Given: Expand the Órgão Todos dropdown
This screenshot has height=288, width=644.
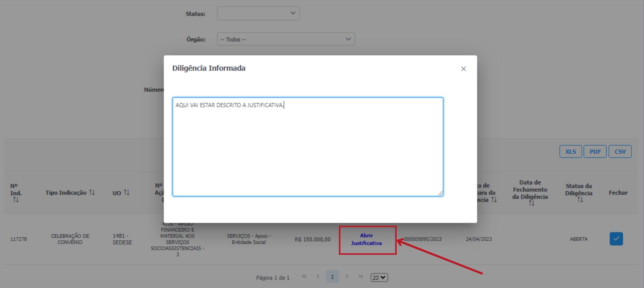Looking at the screenshot, I should point(286,39).
